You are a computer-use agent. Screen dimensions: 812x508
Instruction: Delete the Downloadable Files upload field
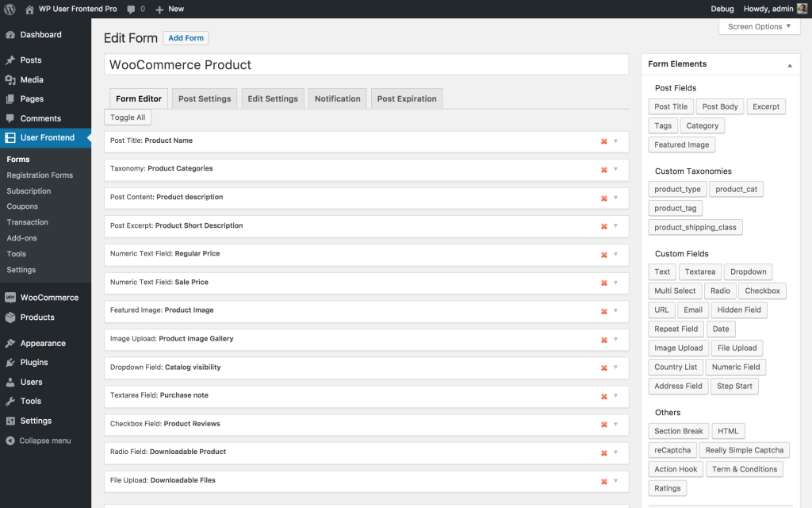(603, 482)
